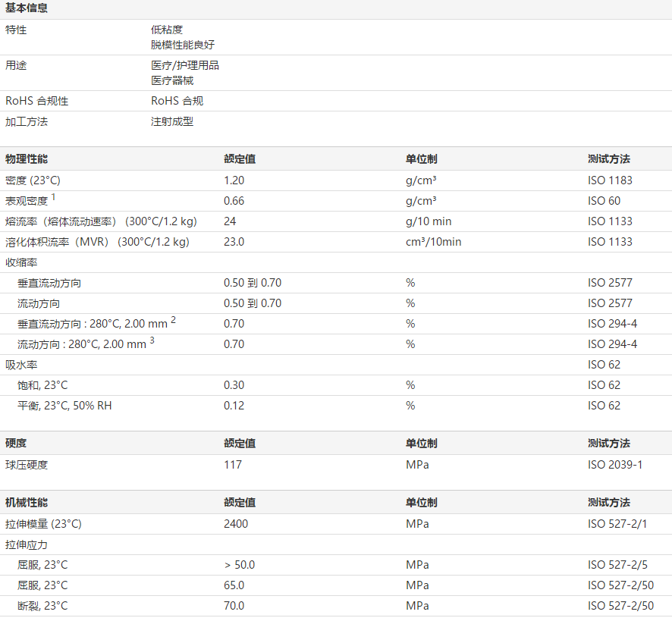Select the 物理性能 table header
Viewport: 672px width, 618px height.
27,159
